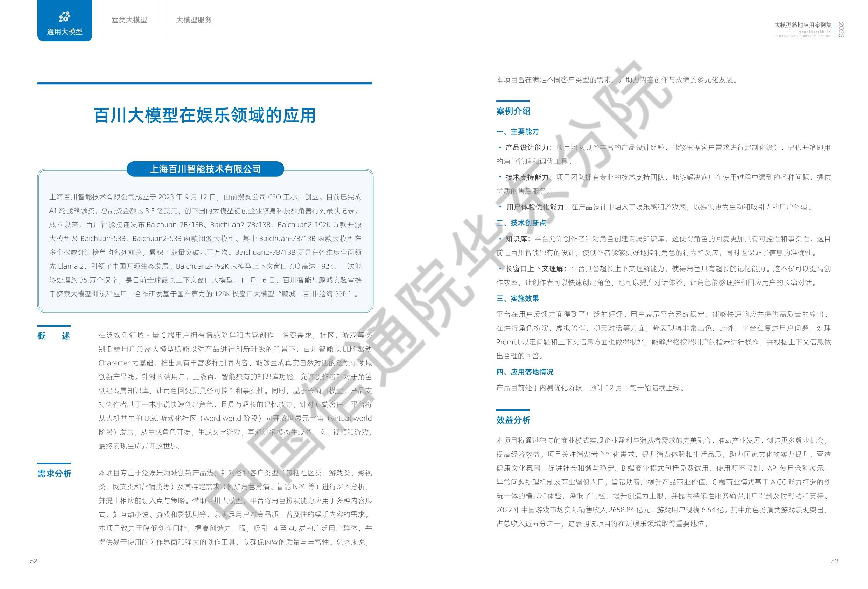Click the 概述 section heading

pos(54,336)
